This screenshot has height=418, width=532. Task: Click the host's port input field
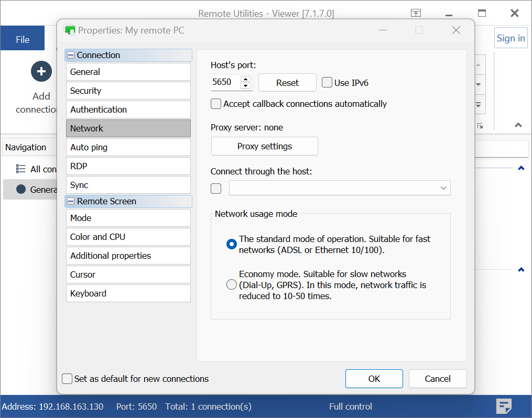[x=225, y=82]
